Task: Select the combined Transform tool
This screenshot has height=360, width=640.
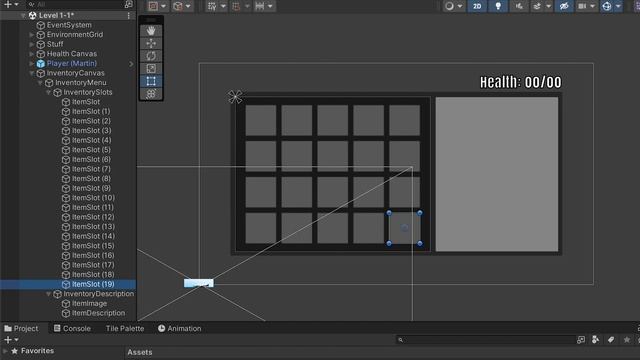Action: [151, 94]
